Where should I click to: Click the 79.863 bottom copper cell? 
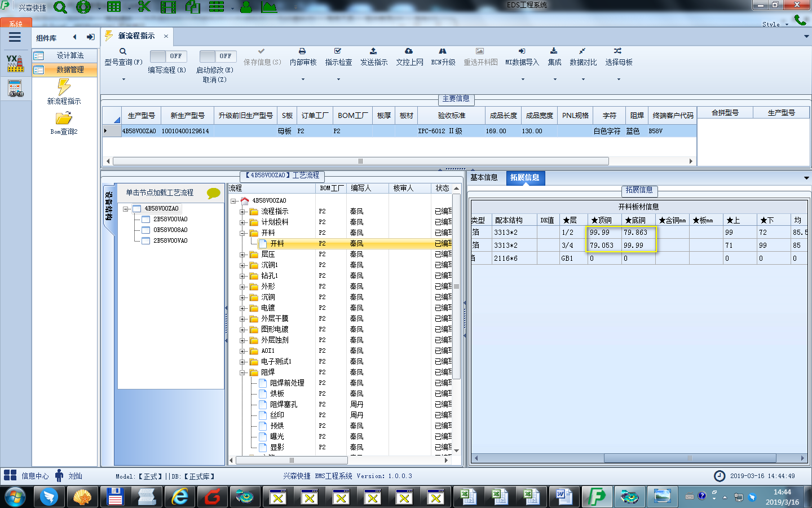coord(637,232)
